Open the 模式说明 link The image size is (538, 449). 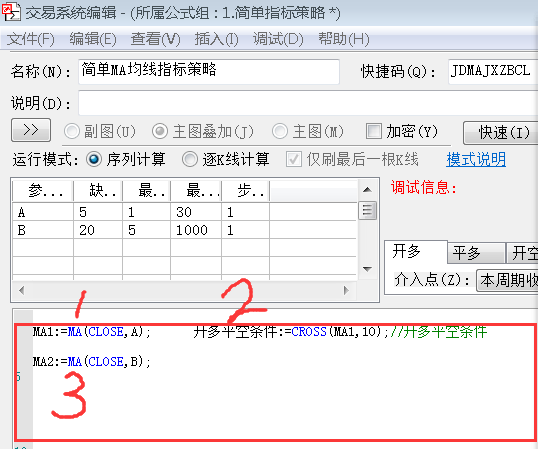pos(476,159)
